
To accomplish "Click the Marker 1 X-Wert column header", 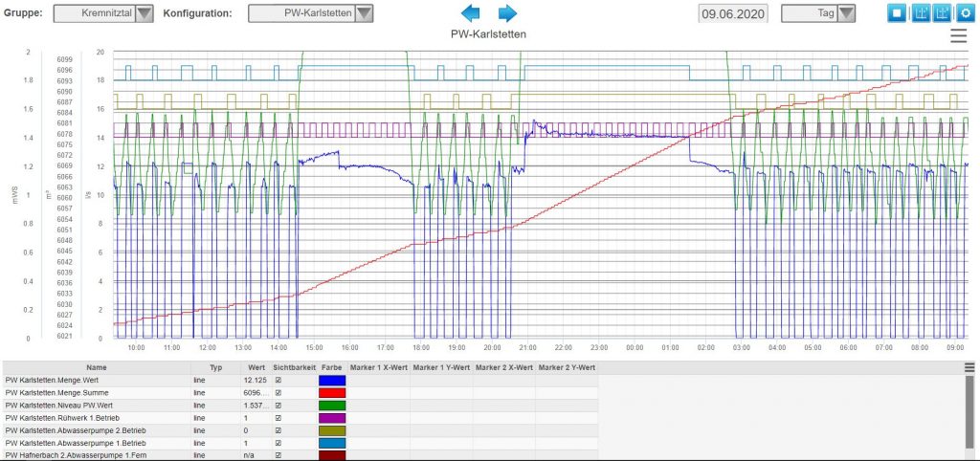I will click(378, 368).
